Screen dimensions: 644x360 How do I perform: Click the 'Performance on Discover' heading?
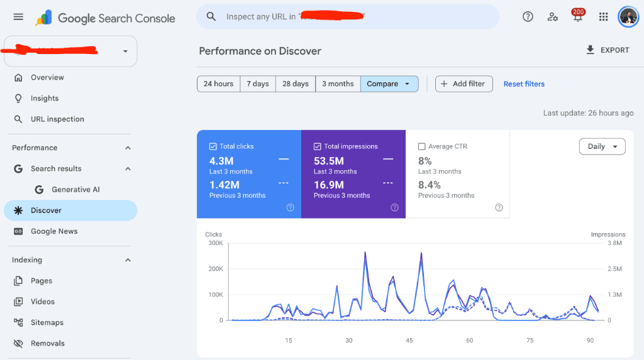coord(260,52)
